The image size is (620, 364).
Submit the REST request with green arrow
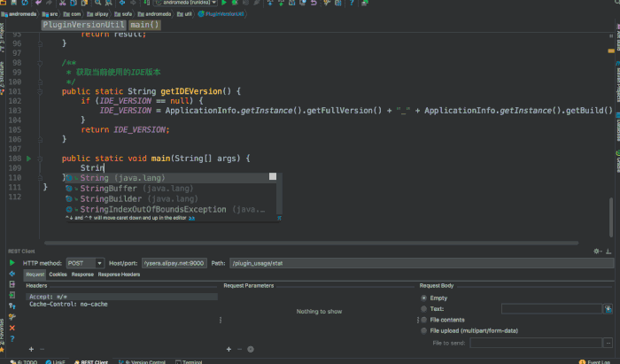[x=11, y=263]
